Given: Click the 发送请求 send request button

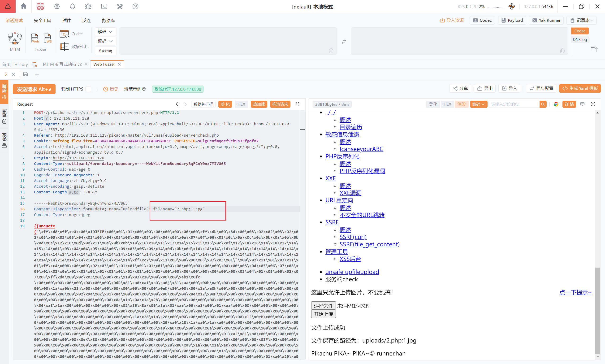Looking at the screenshot, I should pos(34,89).
